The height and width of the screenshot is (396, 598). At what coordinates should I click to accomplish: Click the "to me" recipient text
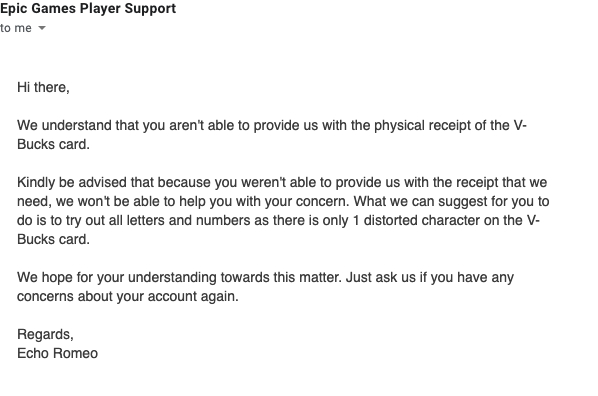tap(16, 28)
